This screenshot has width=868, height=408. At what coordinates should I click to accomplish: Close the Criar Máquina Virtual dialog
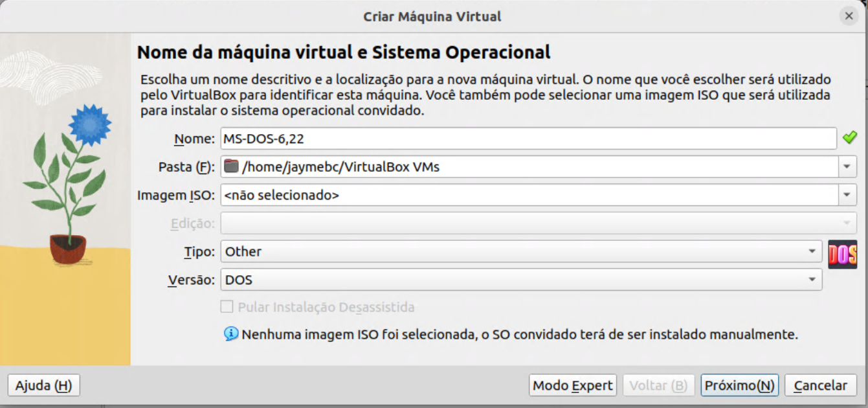[x=849, y=16]
